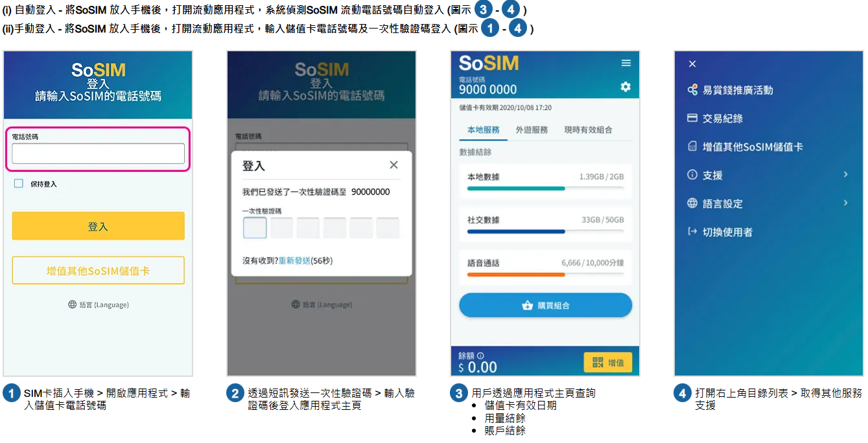Expand the 支援 submenu chevron

pyautogui.click(x=846, y=174)
